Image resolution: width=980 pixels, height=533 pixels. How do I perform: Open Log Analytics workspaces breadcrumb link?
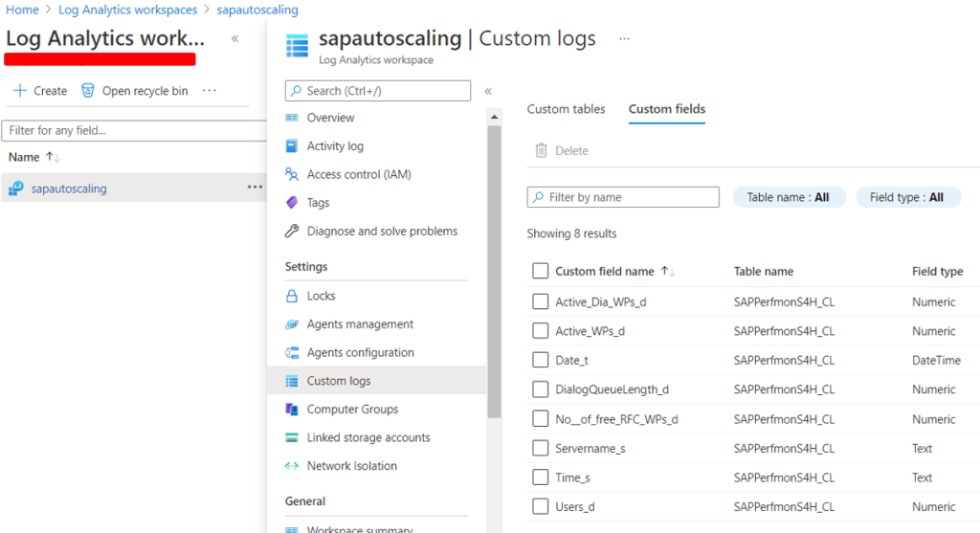click(127, 10)
